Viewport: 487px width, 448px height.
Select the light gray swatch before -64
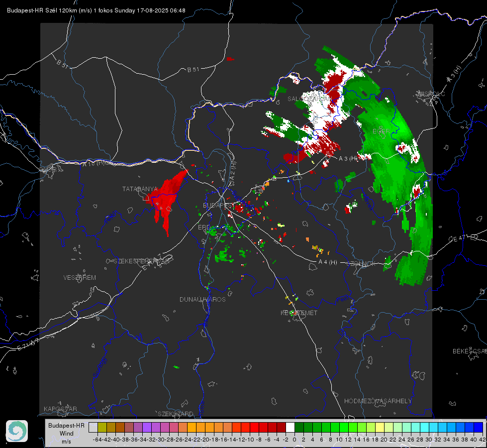pos(93,427)
